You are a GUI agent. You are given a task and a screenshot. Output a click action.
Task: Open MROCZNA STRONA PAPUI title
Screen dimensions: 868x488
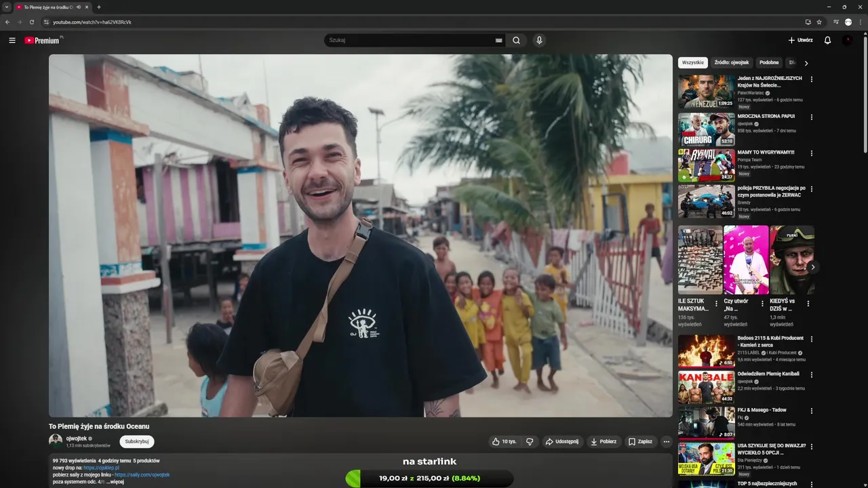(766, 116)
